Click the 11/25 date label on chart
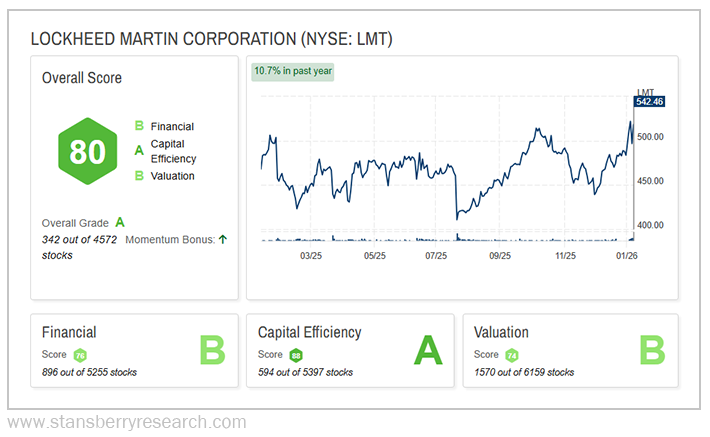The width and height of the screenshot is (710, 437). [x=565, y=256]
